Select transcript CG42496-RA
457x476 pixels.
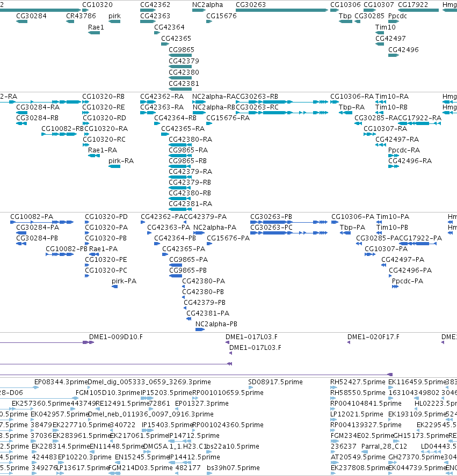410,161
